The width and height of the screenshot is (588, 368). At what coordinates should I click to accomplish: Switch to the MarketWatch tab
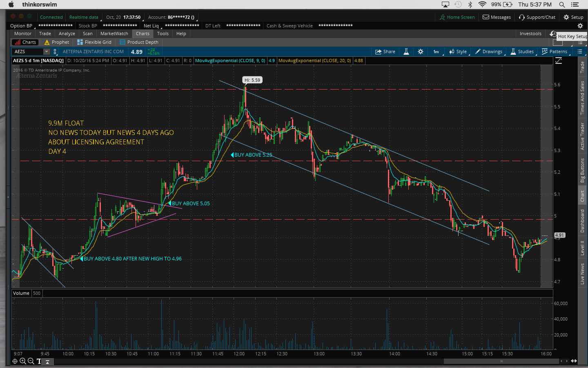[114, 34]
